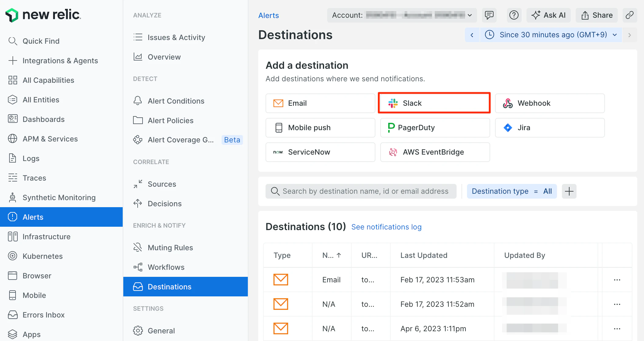Open the Destination type filter

click(x=512, y=191)
